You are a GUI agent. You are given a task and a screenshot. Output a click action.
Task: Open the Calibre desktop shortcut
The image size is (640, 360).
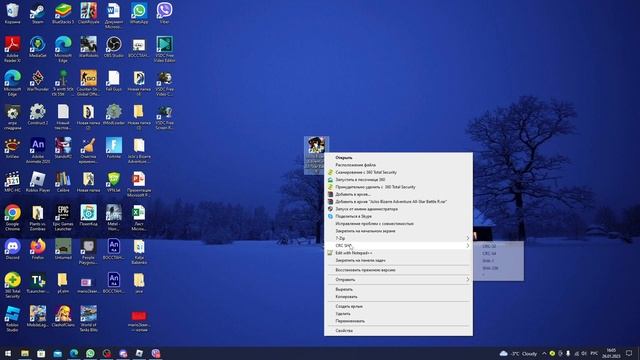[63, 182]
